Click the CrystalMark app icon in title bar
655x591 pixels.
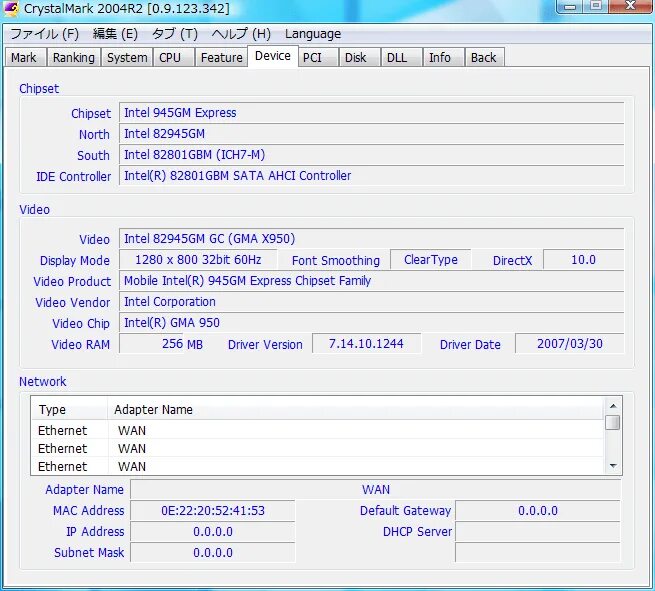tap(11, 8)
